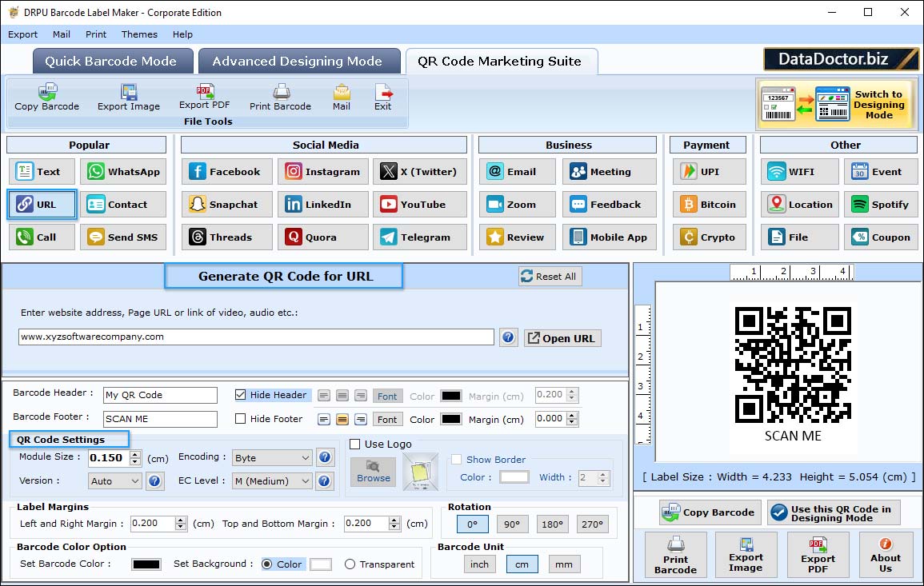Check the Hide Footer checkbox
The height and width of the screenshot is (586, 924).
pos(241,419)
